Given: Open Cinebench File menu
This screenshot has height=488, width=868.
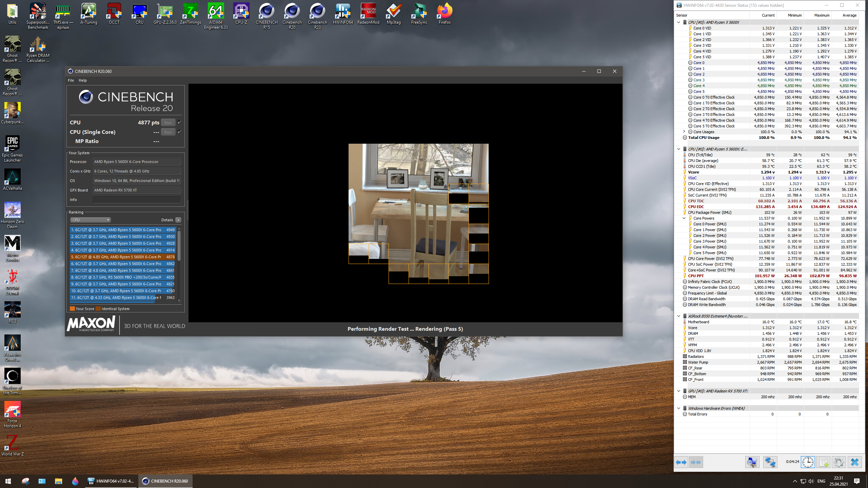Looking at the screenshot, I should pos(71,80).
